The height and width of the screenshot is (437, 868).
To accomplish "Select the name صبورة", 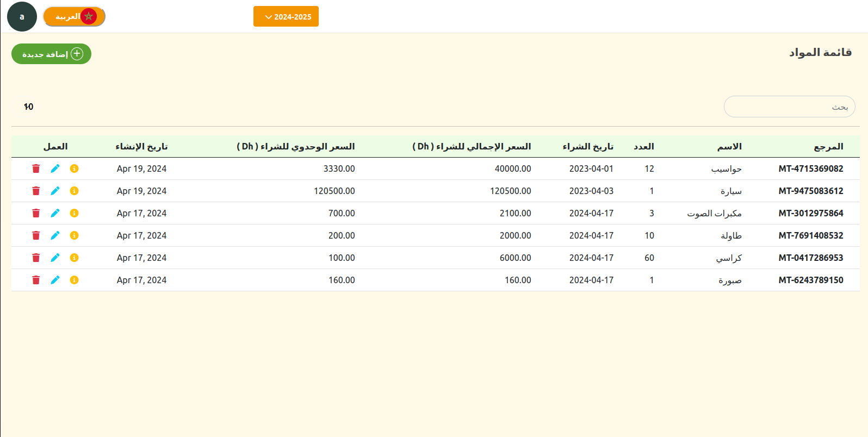I will pos(730,280).
